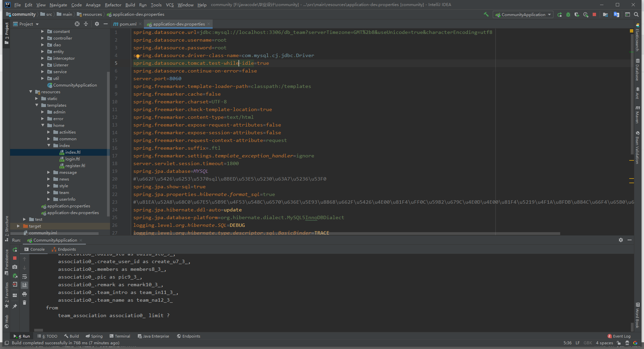Image resolution: width=644 pixels, height=349 pixels.
Task: Click the Build Project hammer icon
Action: tap(486, 14)
